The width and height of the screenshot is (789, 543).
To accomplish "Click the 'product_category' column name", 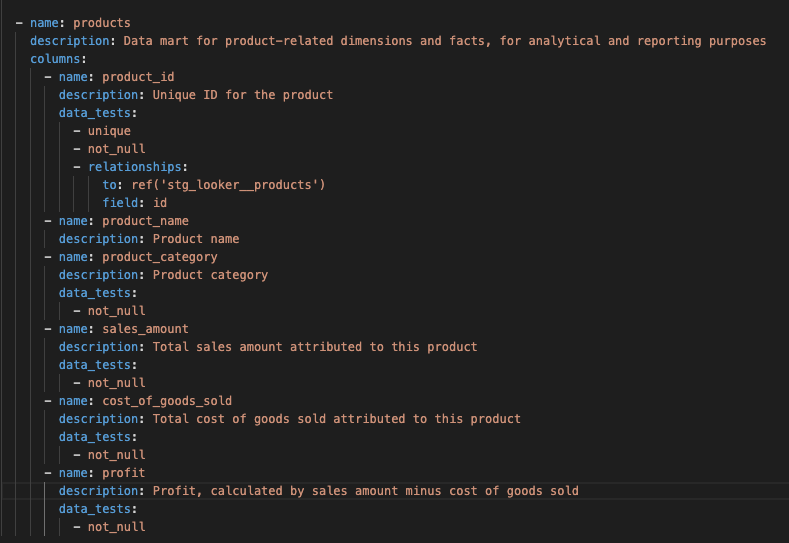I will pyautogui.click(x=160, y=257).
